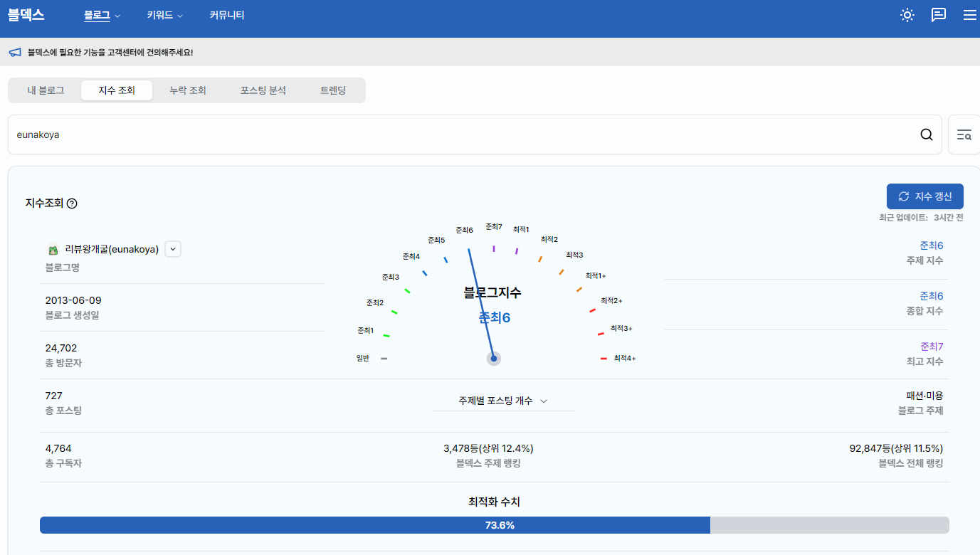Viewport: 980px width, 555px height.
Task: Expand 주제별 포스팅 개수 dropdown
Action: pyautogui.click(x=503, y=401)
